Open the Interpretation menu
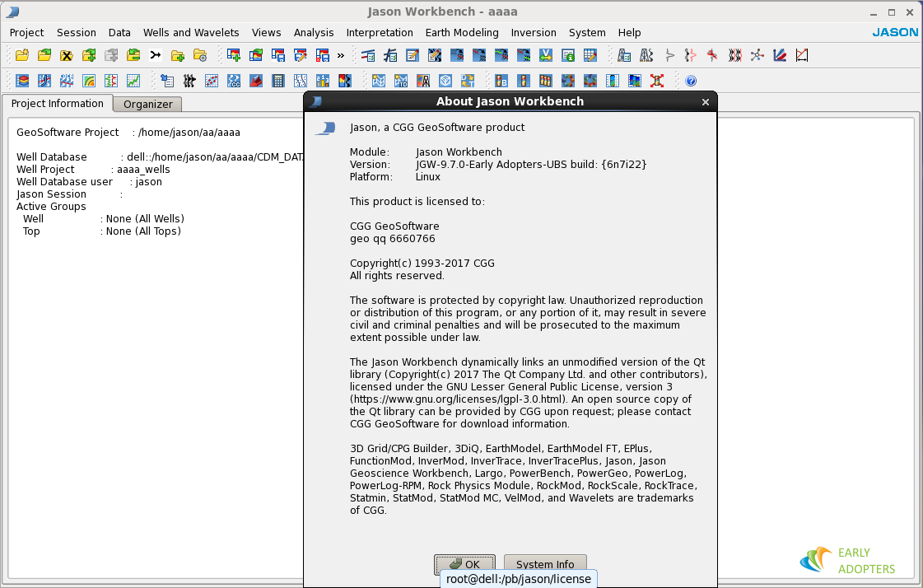The height and width of the screenshot is (588, 923). pos(380,32)
